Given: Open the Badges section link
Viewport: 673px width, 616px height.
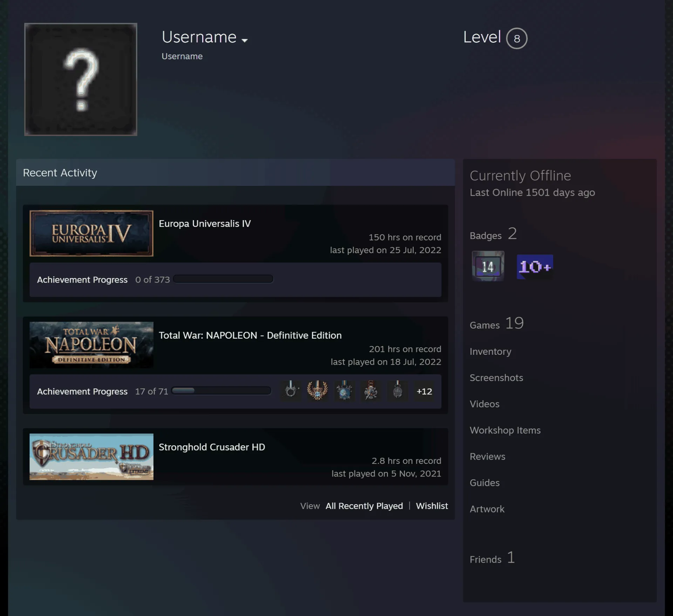Looking at the screenshot, I should point(493,234).
